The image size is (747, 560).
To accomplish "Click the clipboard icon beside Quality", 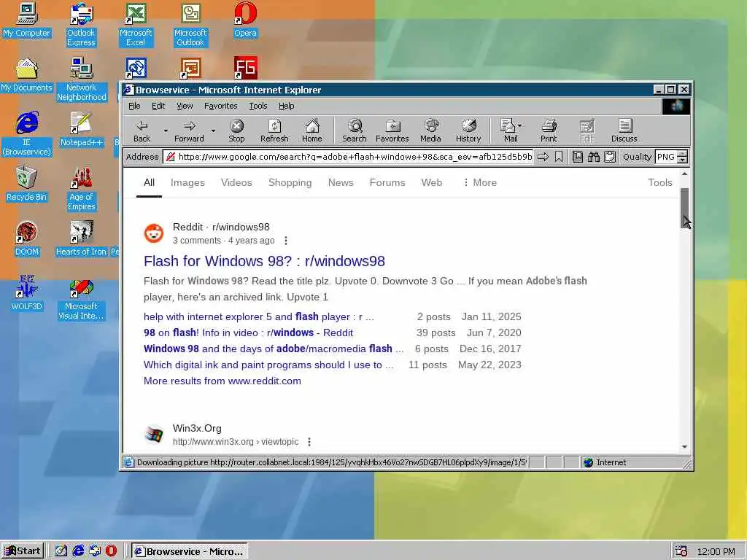I will 610,157.
